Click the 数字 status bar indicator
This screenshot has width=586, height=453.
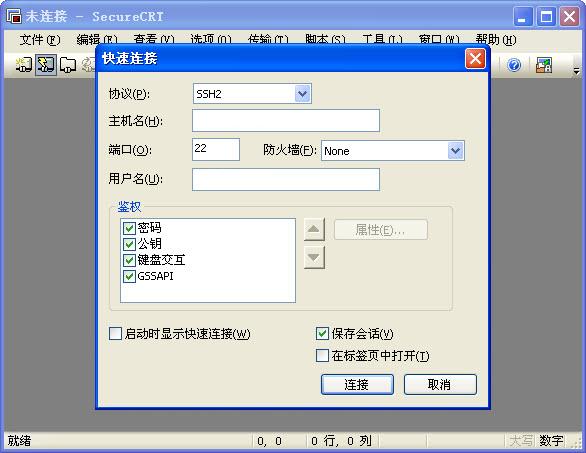pos(551,441)
